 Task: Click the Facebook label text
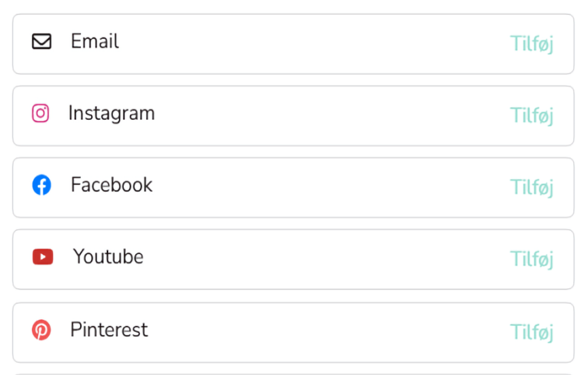pyautogui.click(x=111, y=185)
